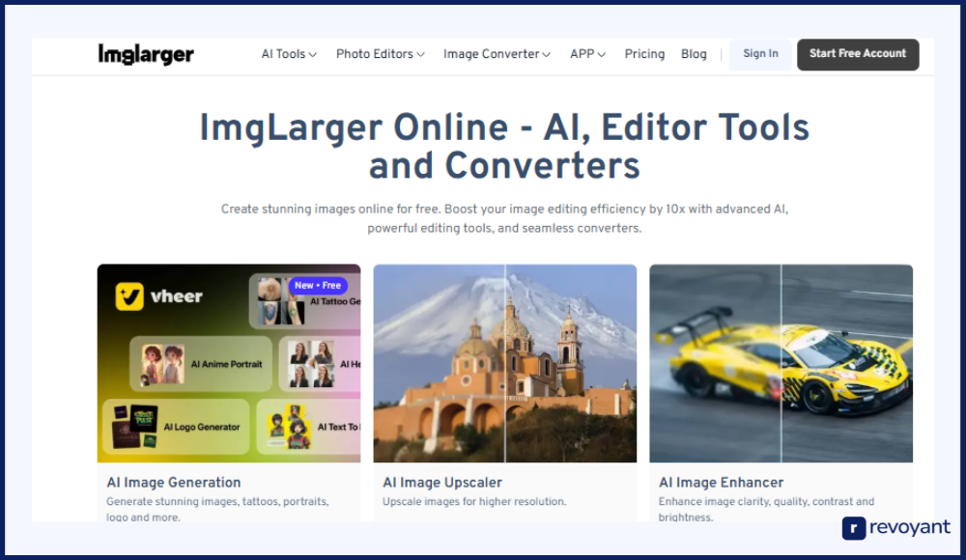Screen dimensions: 966x560
Task: Click the New • Free badge
Action: point(318,285)
